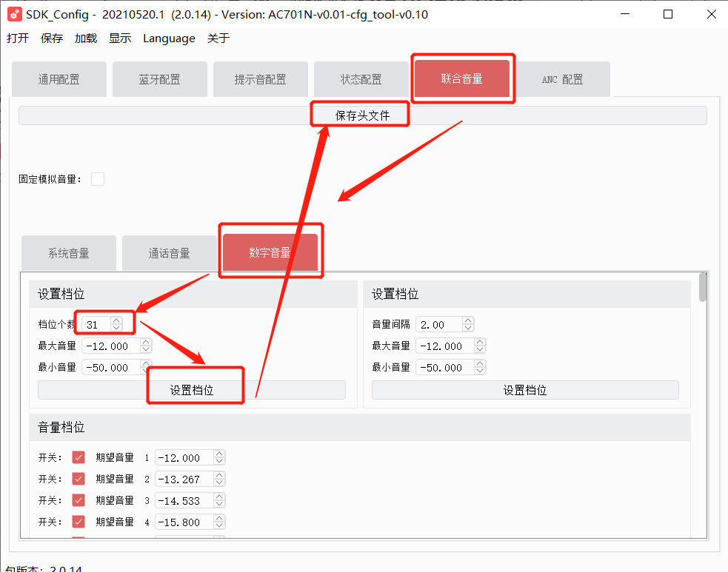Click the 保存头文件 button
Viewport: 728px width, 572px height.
pos(363,115)
